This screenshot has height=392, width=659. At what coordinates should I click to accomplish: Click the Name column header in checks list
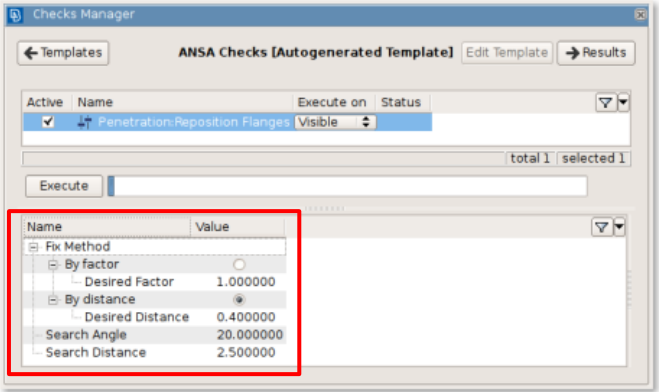pos(182,103)
